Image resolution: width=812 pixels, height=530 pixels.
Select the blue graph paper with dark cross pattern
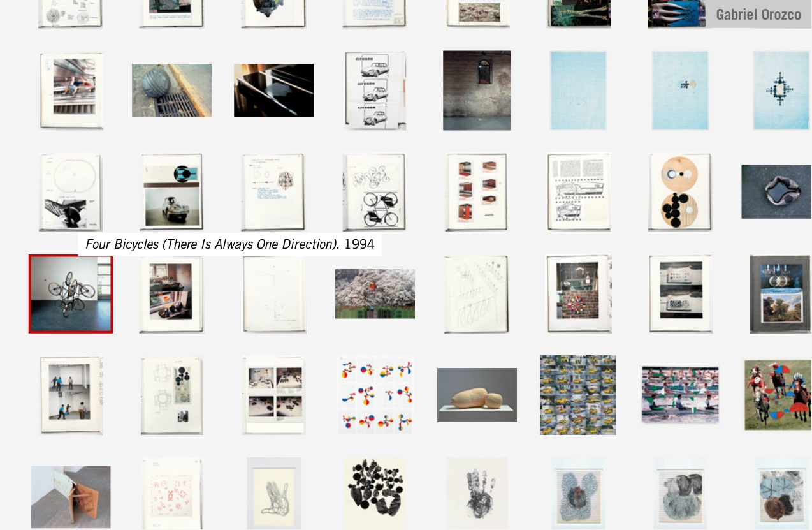coord(781,91)
